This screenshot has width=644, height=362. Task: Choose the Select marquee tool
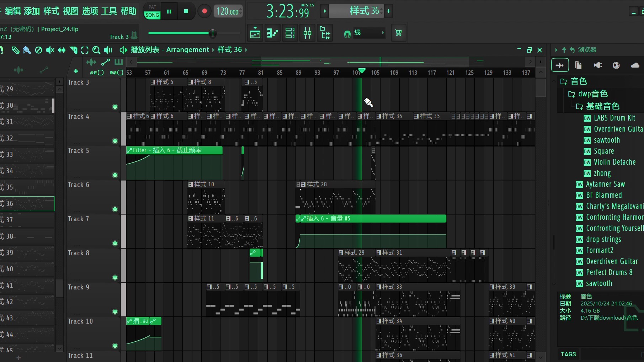tap(85, 50)
